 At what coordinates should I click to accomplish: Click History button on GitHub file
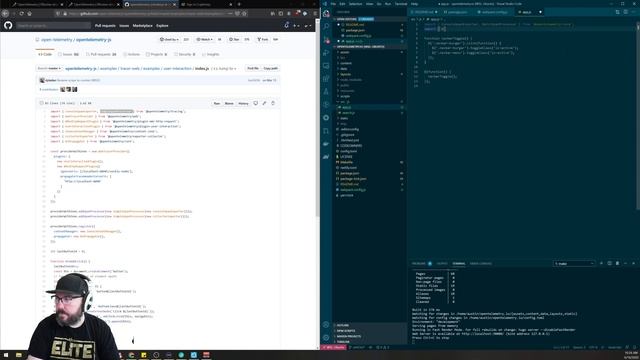(243, 104)
